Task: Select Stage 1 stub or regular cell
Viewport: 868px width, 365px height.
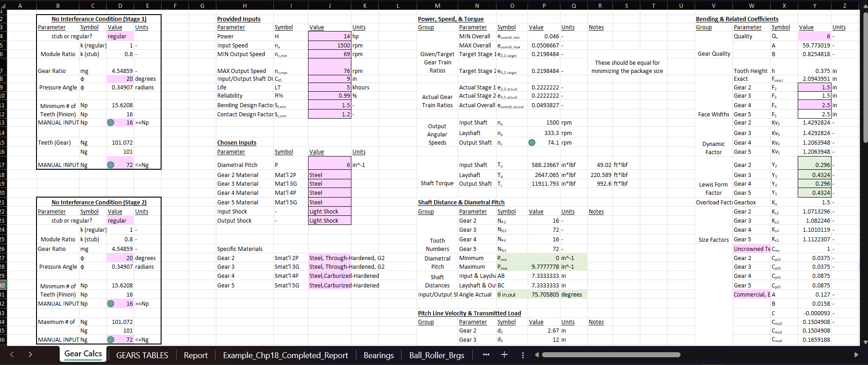Action: [x=120, y=36]
